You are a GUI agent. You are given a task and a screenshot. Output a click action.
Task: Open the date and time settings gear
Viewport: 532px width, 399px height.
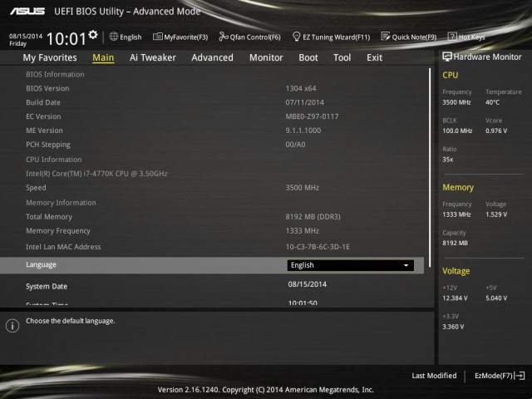point(93,35)
